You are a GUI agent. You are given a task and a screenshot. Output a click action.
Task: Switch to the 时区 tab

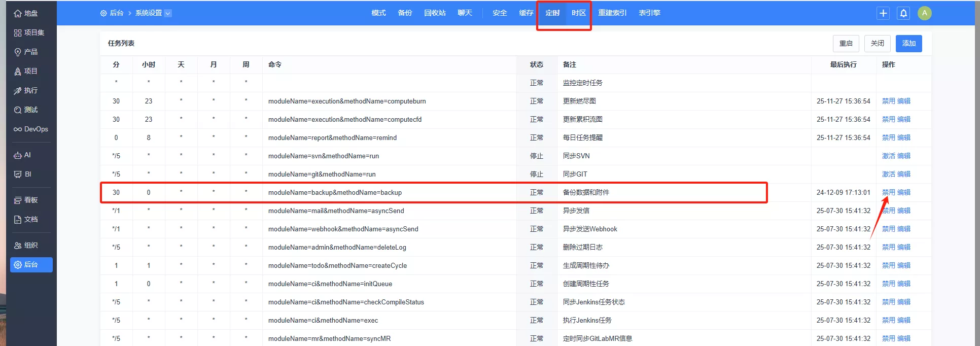click(579, 13)
